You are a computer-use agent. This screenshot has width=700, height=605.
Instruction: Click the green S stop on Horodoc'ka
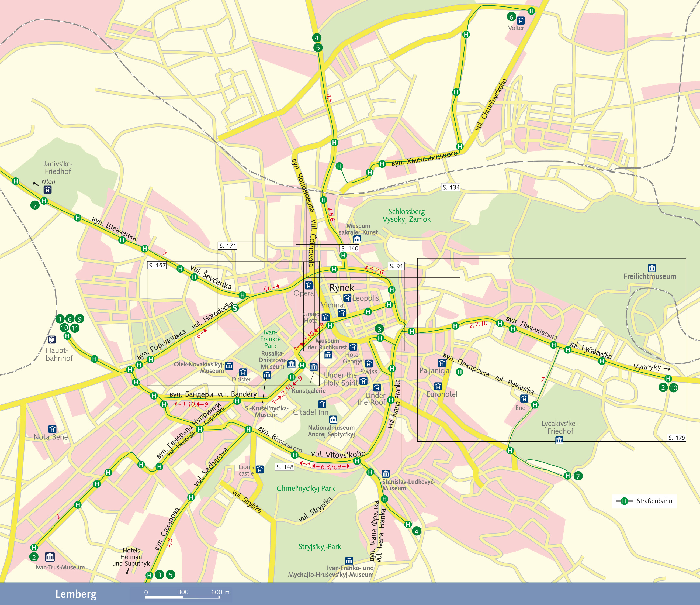click(235, 308)
